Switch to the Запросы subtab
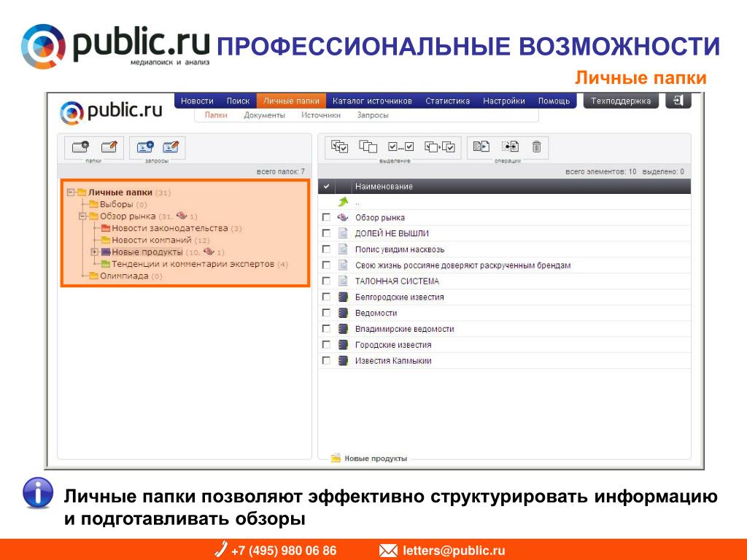Image resolution: width=747 pixels, height=560 pixels. point(373,115)
